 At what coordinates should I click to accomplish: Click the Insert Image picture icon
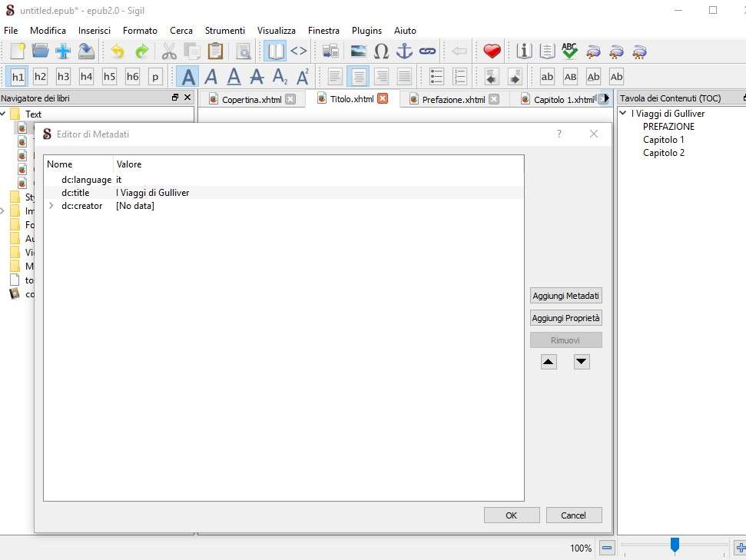(x=358, y=51)
